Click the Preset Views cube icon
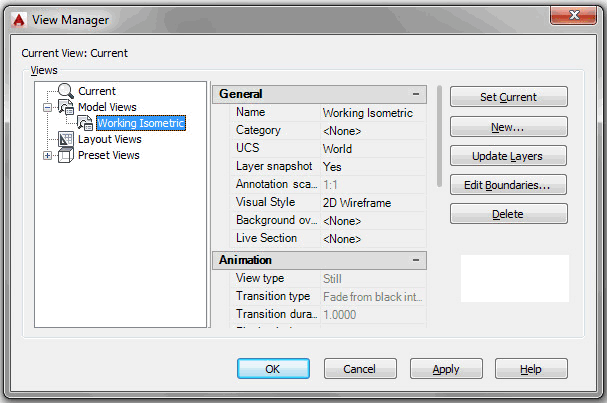This screenshot has width=607, height=403. pyautogui.click(x=65, y=156)
